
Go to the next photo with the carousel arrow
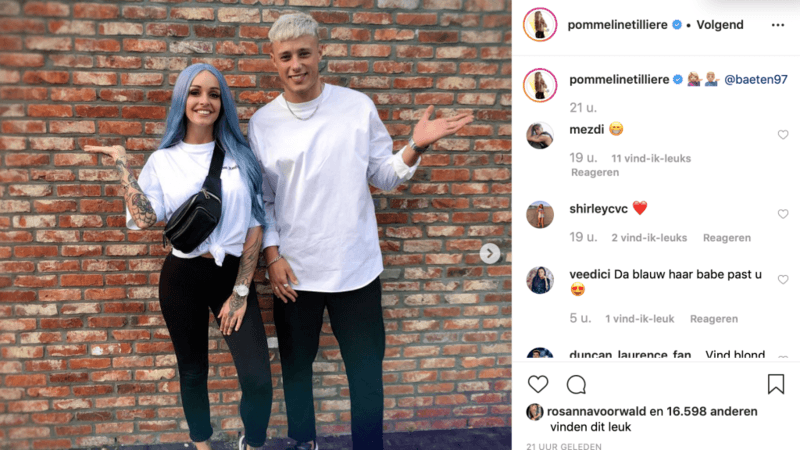pyautogui.click(x=489, y=253)
